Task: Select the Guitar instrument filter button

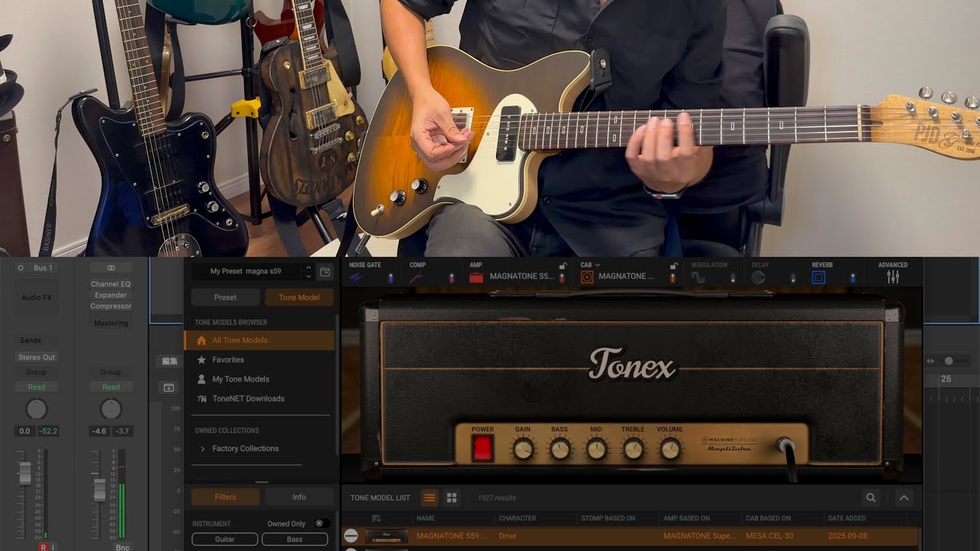Action: [x=224, y=540]
